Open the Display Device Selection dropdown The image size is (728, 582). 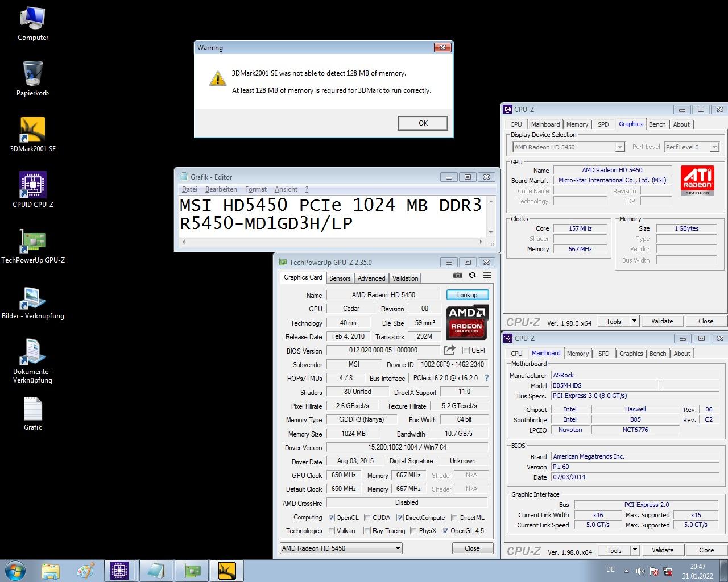click(569, 147)
